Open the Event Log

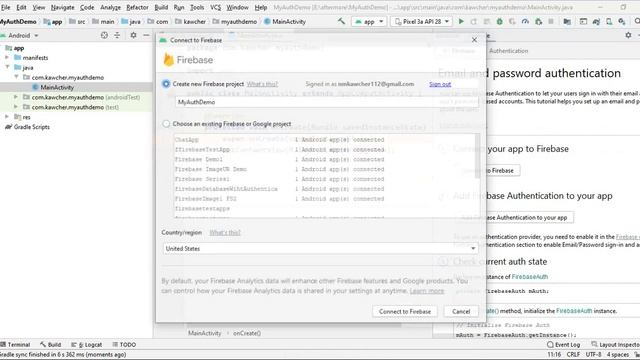[x=564, y=344]
